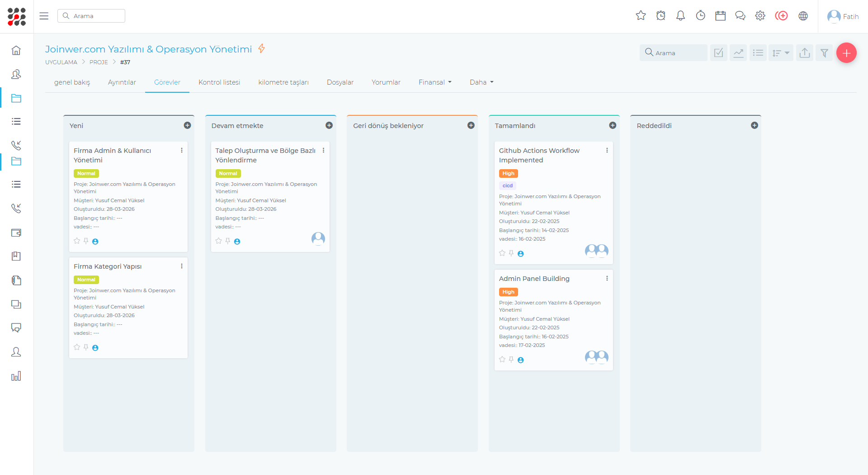Add a task to Geri dönüş bekleniyor column
The image size is (868, 475).
(x=471, y=125)
